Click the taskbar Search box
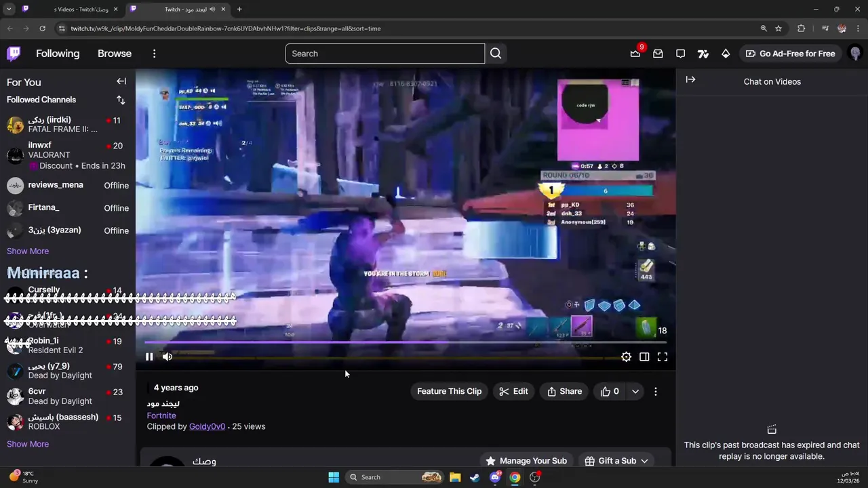The height and width of the screenshot is (488, 868). point(395,477)
